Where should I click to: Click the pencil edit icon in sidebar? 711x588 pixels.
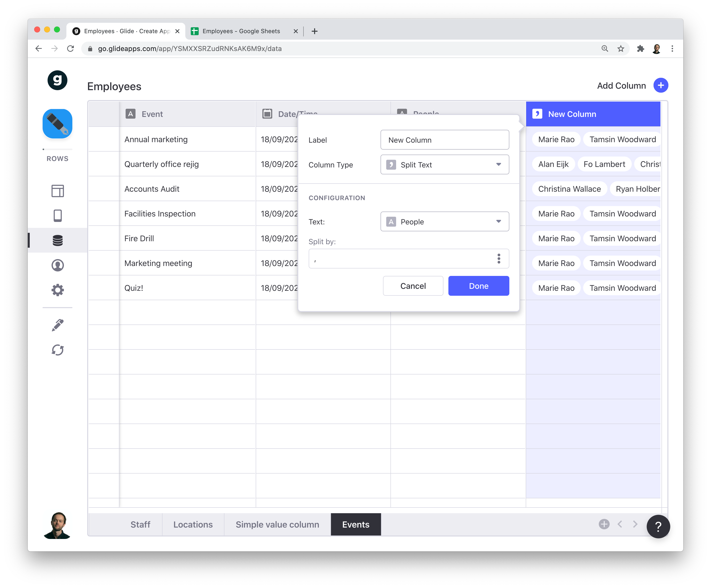pyautogui.click(x=57, y=325)
